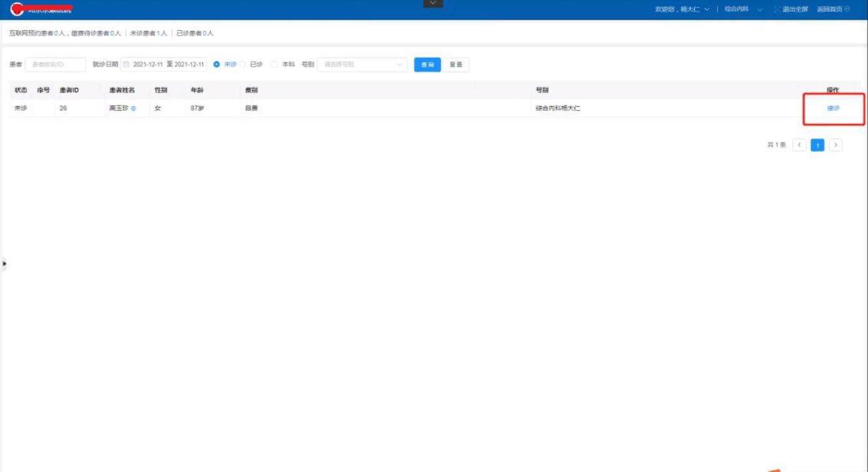Click the 未诊患者 1人 summary count
This screenshot has width=868, height=472.
149,33
